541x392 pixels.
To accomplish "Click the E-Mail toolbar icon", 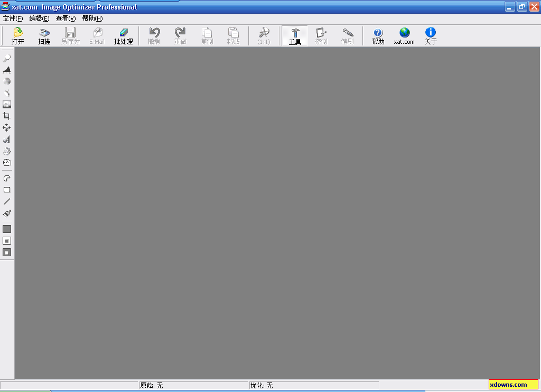I will tap(97, 36).
